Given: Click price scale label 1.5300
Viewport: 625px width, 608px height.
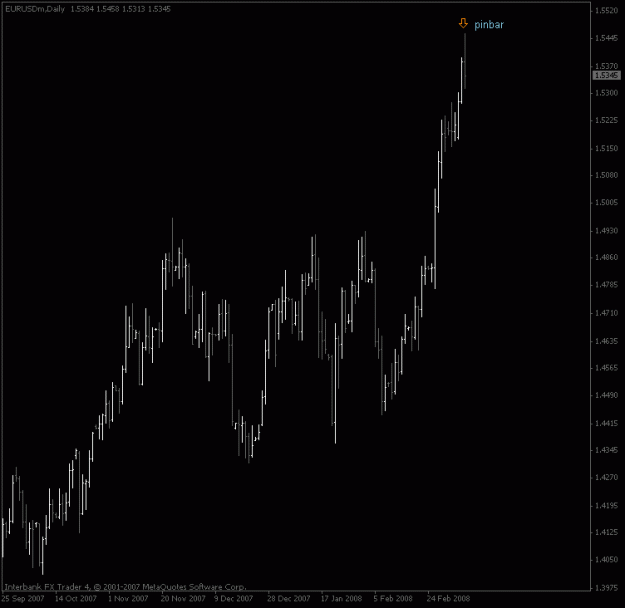Looking at the screenshot, I should pyautogui.click(x=606, y=93).
